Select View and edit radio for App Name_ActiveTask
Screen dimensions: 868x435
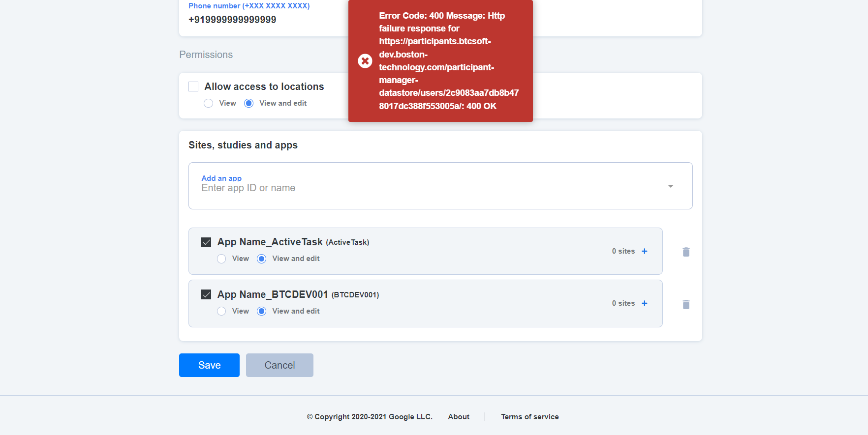(262, 259)
